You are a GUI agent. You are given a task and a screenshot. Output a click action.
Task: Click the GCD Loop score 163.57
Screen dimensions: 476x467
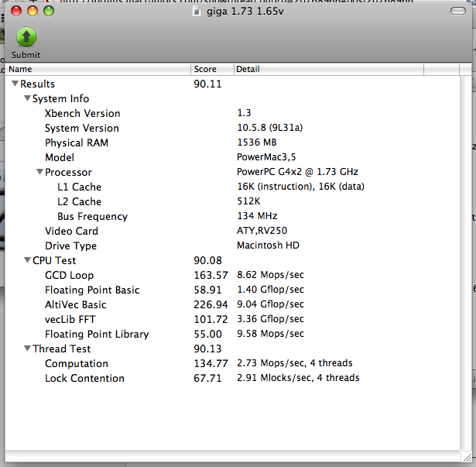pos(211,275)
